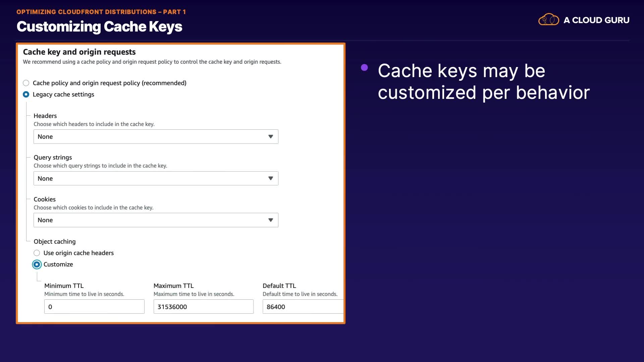This screenshot has width=644, height=362.
Task: Click the A Cloud Guru cloud logo
Action: coord(548,20)
